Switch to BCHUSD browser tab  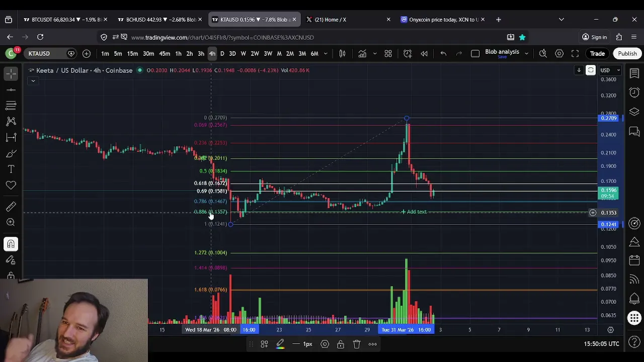click(x=159, y=20)
